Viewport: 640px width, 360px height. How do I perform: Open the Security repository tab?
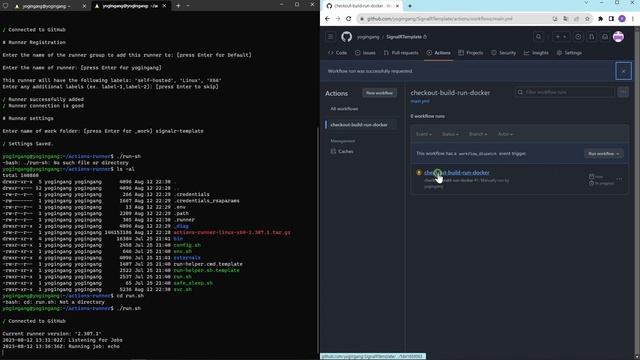504,53
